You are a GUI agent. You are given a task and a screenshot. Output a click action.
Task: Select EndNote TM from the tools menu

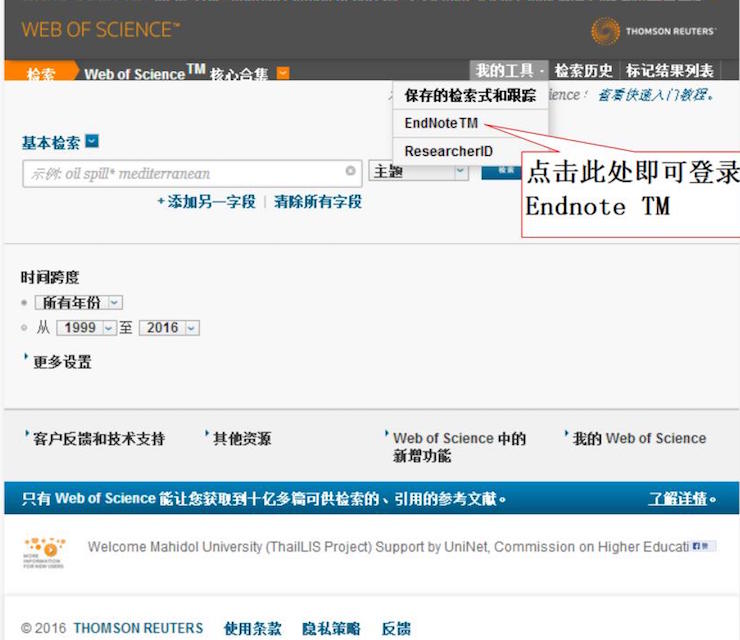(x=441, y=123)
